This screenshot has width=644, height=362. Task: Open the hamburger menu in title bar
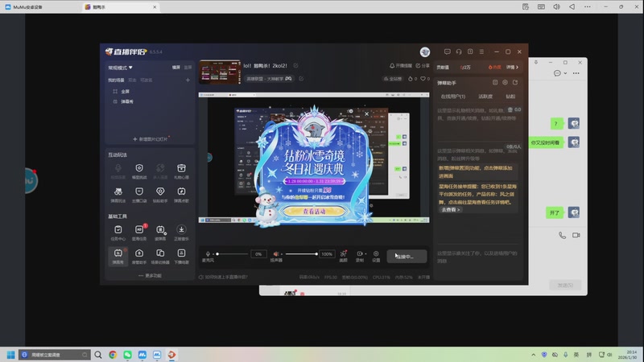[481, 51]
